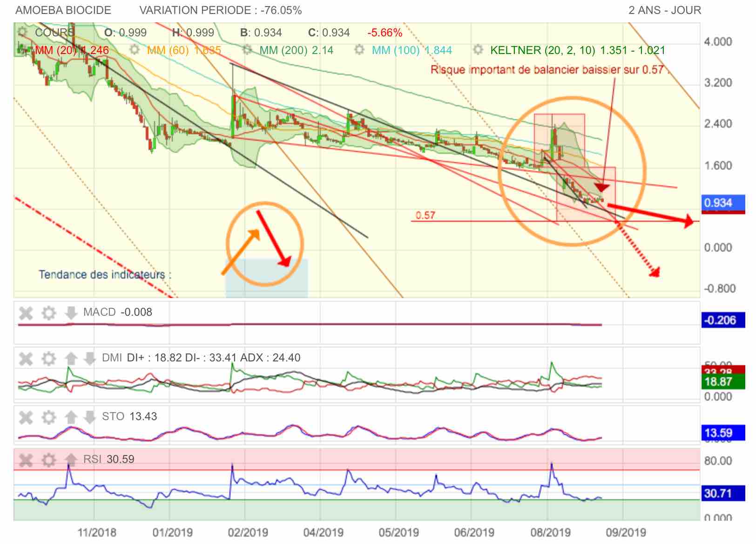
Task: Open RSI indicator settings gear
Action: pos(49,460)
